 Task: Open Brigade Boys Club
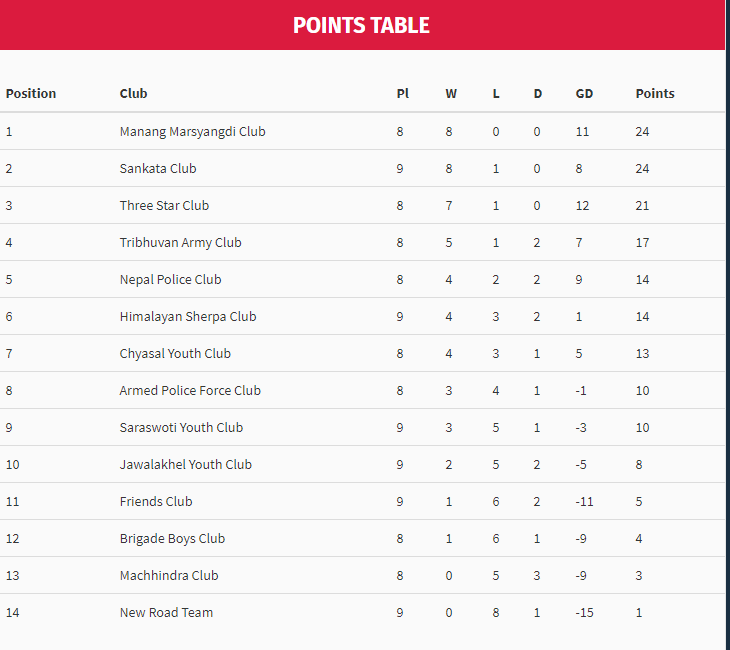[172, 538]
